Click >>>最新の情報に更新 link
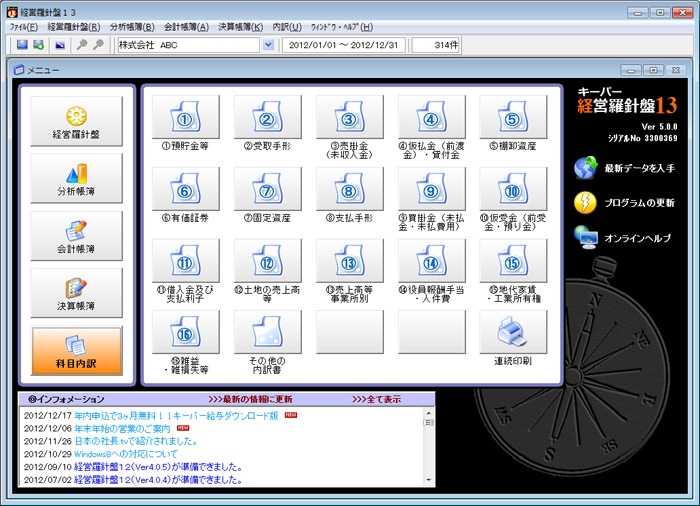 coord(250,399)
